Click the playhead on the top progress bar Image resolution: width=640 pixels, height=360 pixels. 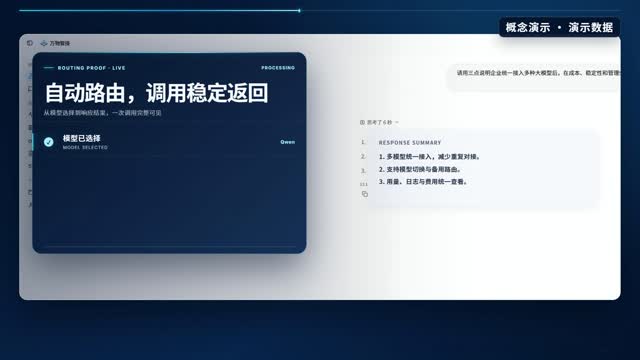click(x=299, y=11)
